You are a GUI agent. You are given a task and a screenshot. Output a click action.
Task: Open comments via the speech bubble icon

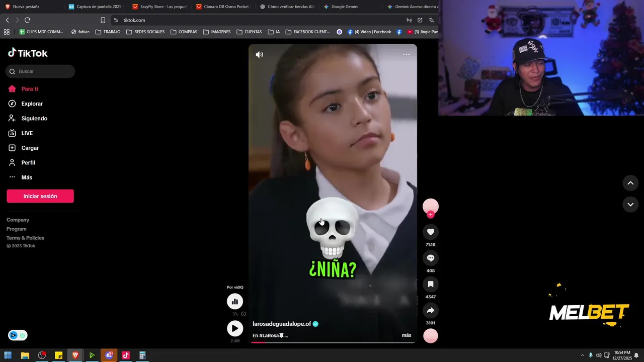(431, 258)
